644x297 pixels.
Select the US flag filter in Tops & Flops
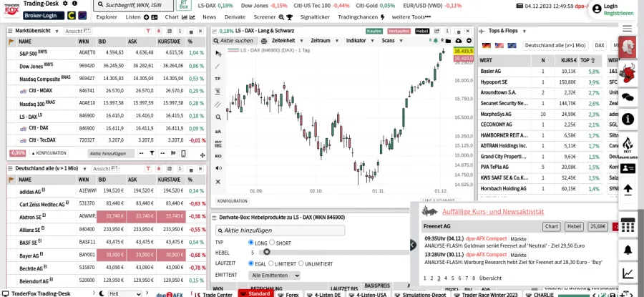pos(499,45)
